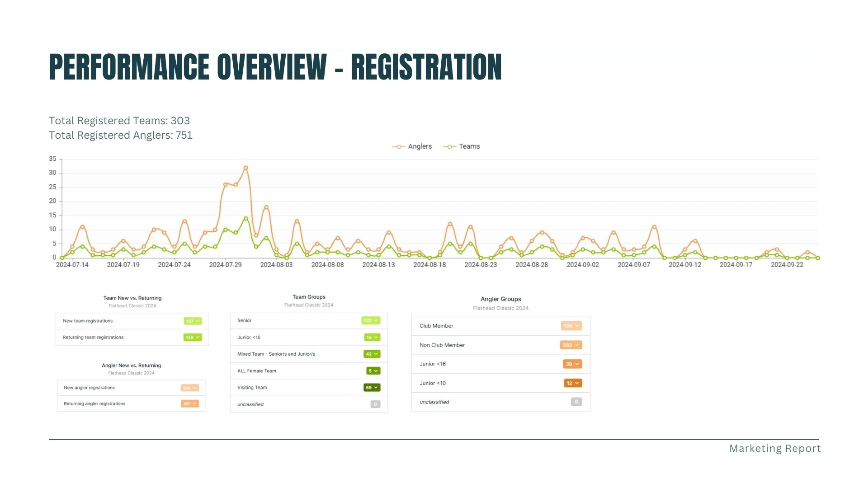Open New angler registrations 290 dropdown

189,388
